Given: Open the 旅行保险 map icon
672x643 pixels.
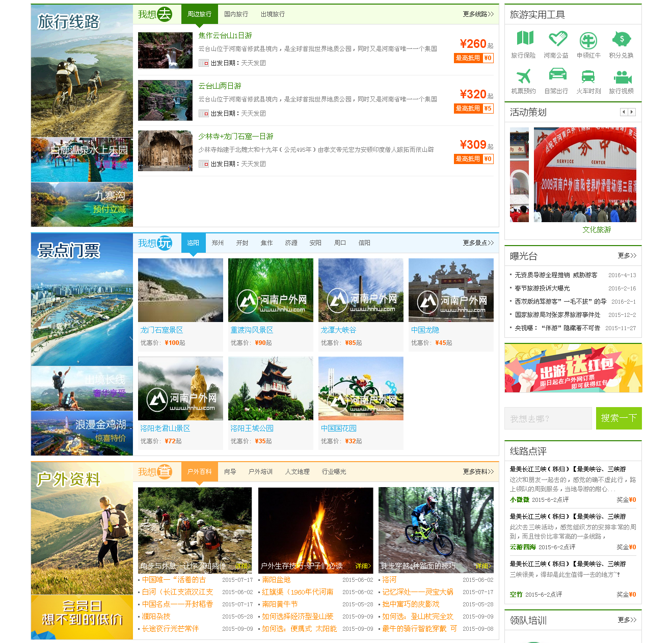Looking at the screenshot, I should coord(525,38).
